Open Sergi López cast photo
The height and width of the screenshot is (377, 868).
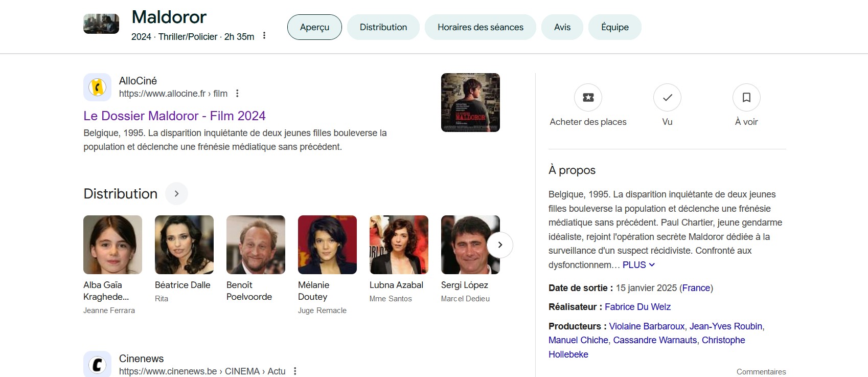point(470,245)
